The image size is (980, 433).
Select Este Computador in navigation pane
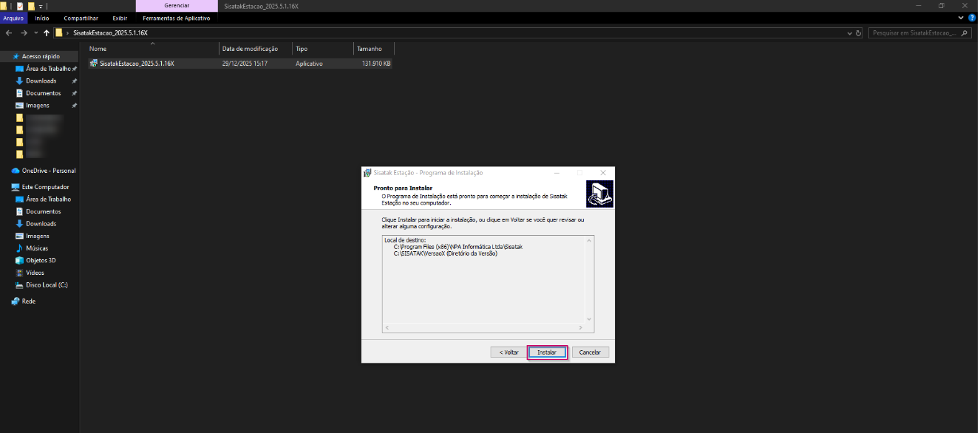point(45,187)
